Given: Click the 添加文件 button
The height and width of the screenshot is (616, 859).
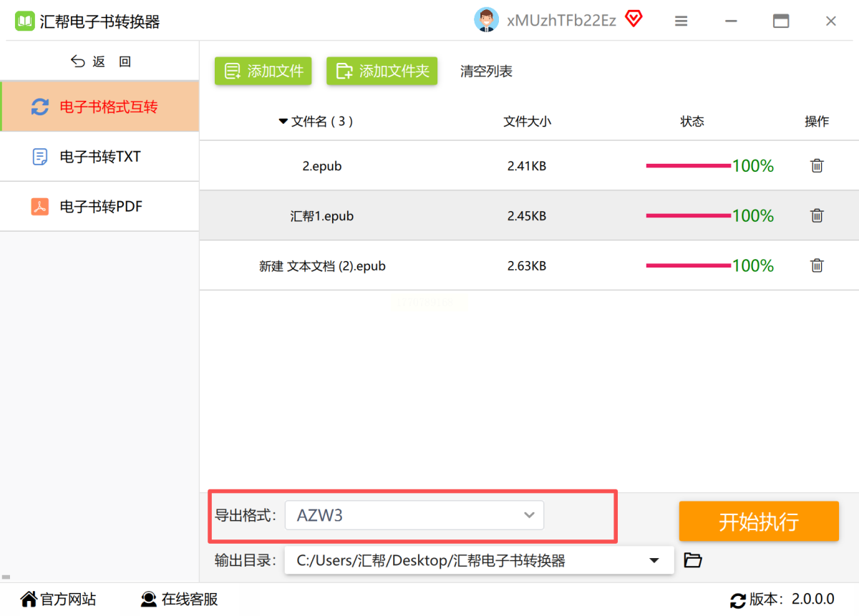Looking at the screenshot, I should pyautogui.click(x=263, y=72).
